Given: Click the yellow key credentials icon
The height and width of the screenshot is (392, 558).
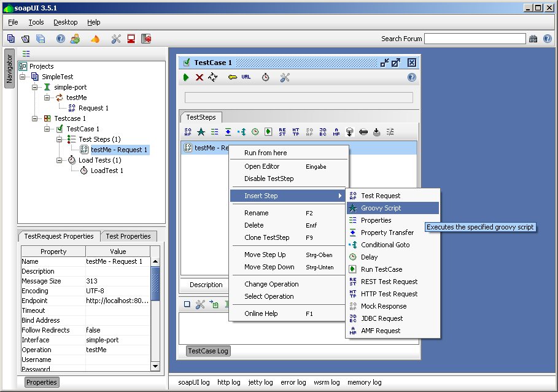Looking at the screenshot, I should 233,77.
